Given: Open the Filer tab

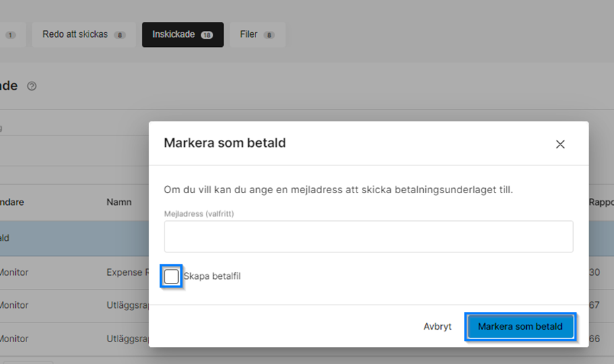Looking at the screenshot, I should point(257,34).
